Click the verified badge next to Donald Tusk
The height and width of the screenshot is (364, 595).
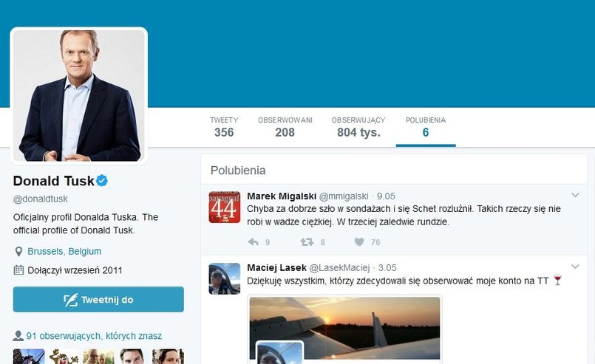click(x=102, y=180)
